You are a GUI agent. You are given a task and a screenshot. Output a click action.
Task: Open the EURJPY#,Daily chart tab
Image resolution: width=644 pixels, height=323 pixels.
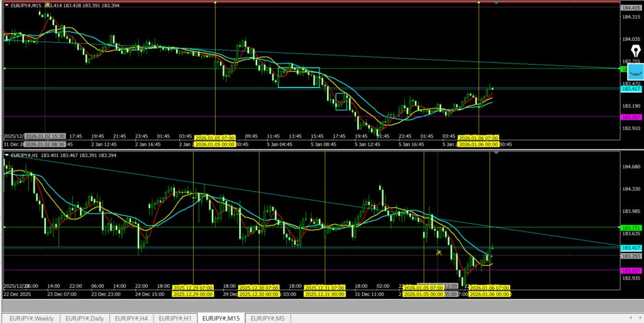pos(87,318)
